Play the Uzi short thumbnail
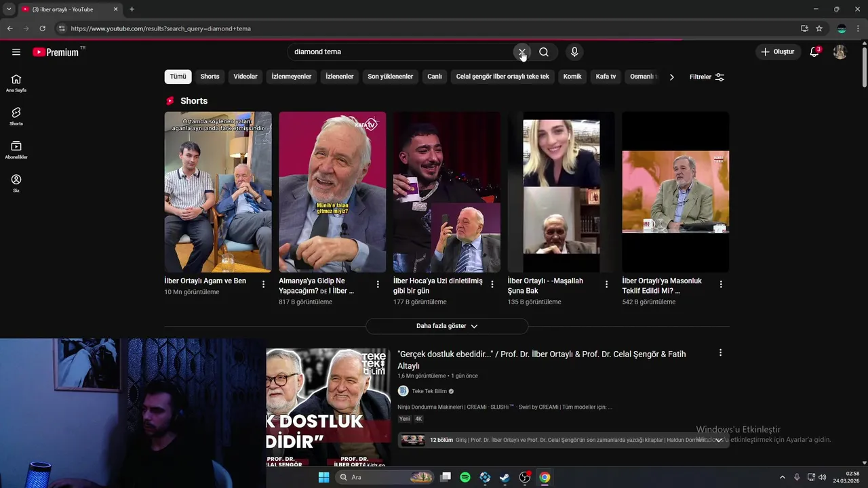 447,192
